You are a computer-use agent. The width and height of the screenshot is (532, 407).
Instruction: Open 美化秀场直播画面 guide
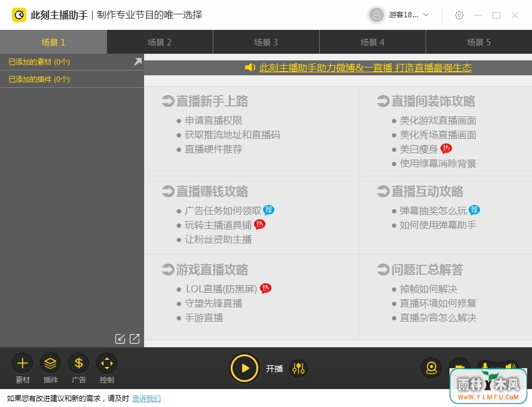[438, 134]
